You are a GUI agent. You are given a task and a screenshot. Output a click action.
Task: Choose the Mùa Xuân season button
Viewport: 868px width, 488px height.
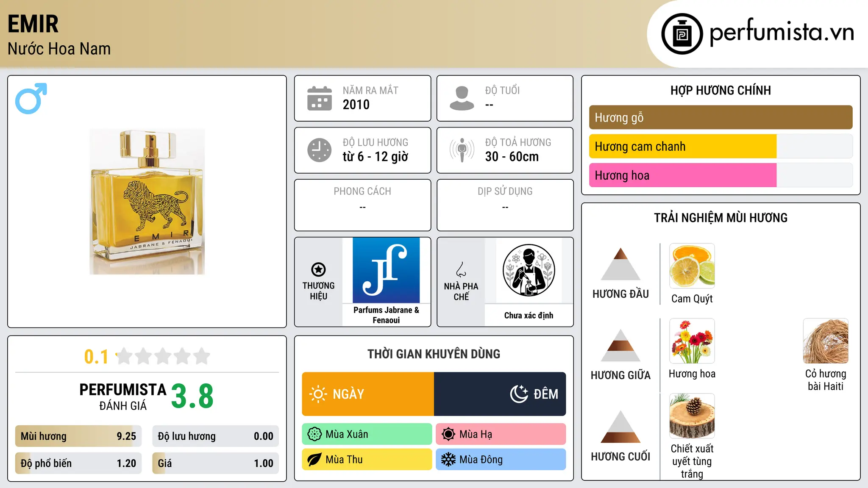coord(367,434)
